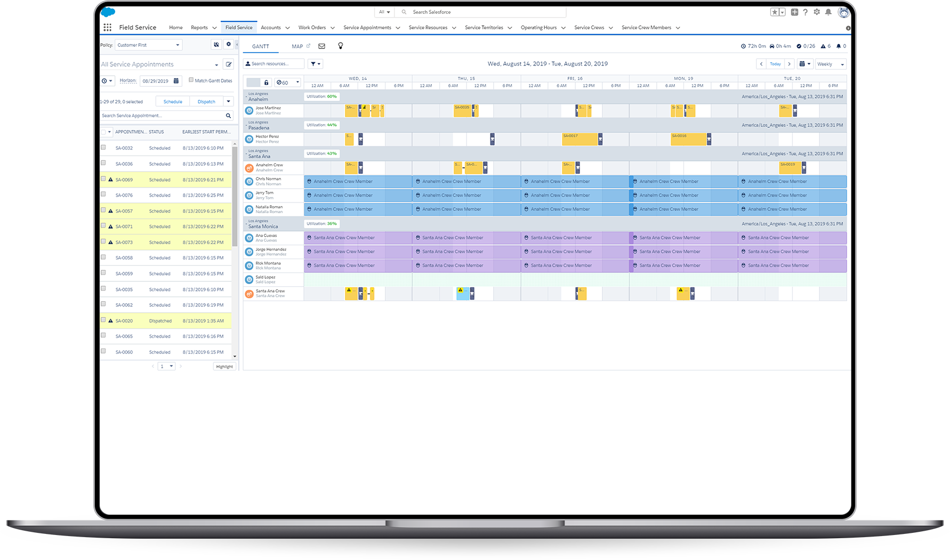Screen dimensions: 950x560
Task: Open the Gantt calendar date dropdown
Action: 805,64
